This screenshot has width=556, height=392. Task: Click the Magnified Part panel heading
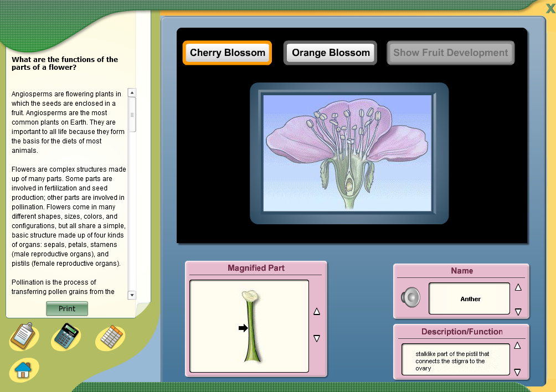(256, 268)
